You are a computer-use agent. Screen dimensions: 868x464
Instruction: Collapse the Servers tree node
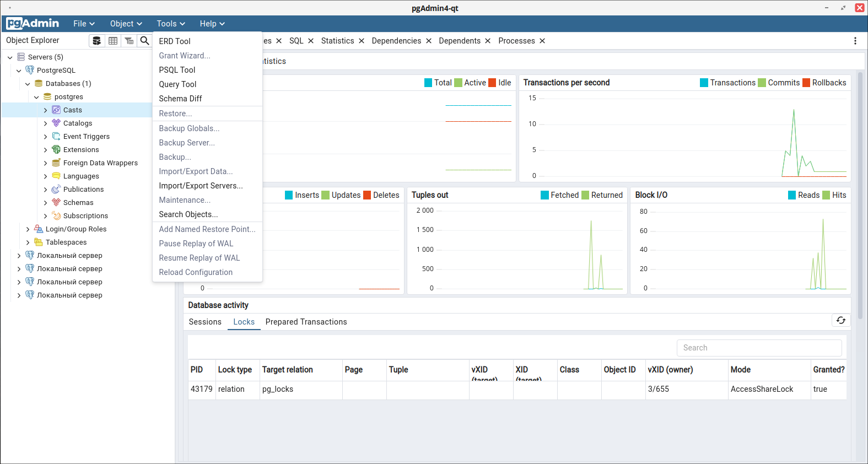point(10,57)
